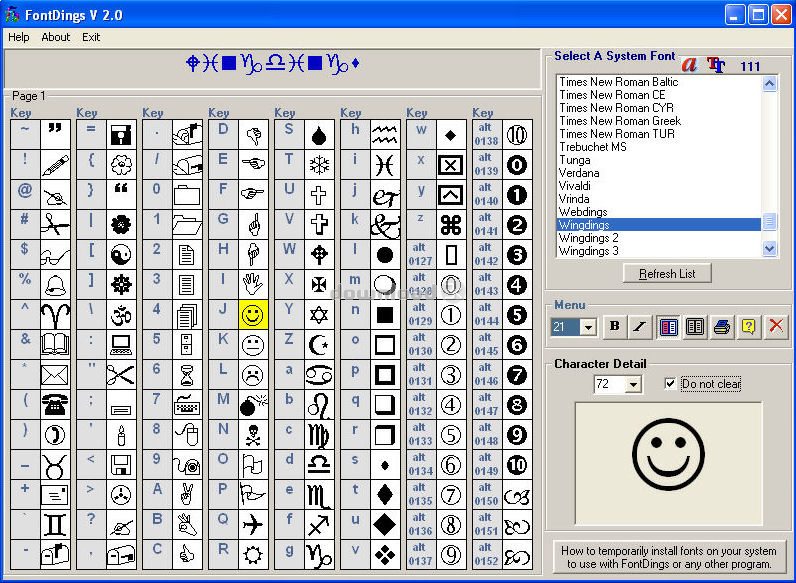
Task: Open the Help menu
Action: (19, 37)
